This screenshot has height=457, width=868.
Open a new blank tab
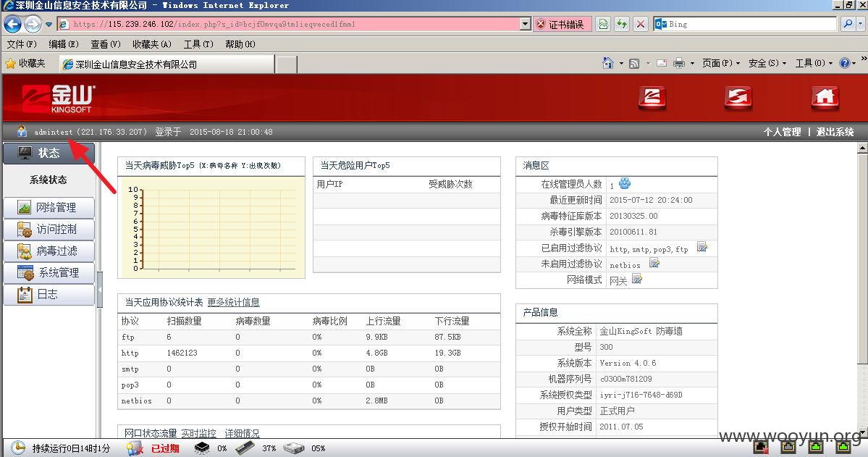(x=286, y=64)
